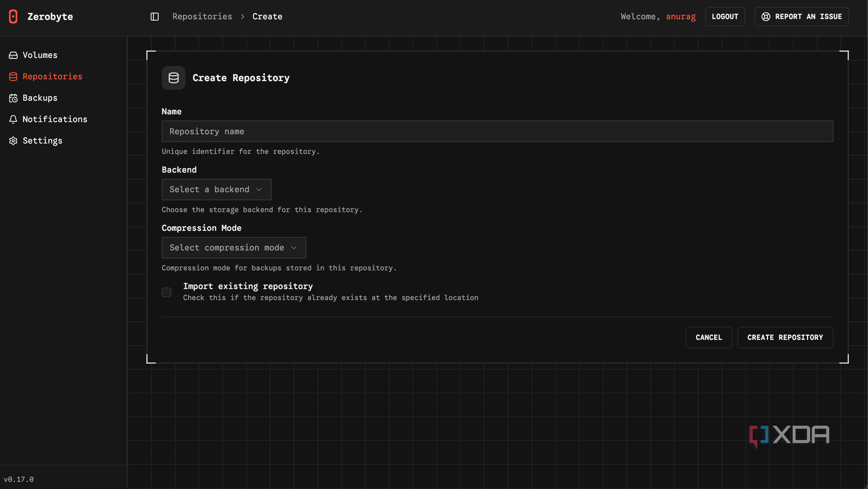Click the Notifications bell icon
Screen dimensions: 868x489
13,119
